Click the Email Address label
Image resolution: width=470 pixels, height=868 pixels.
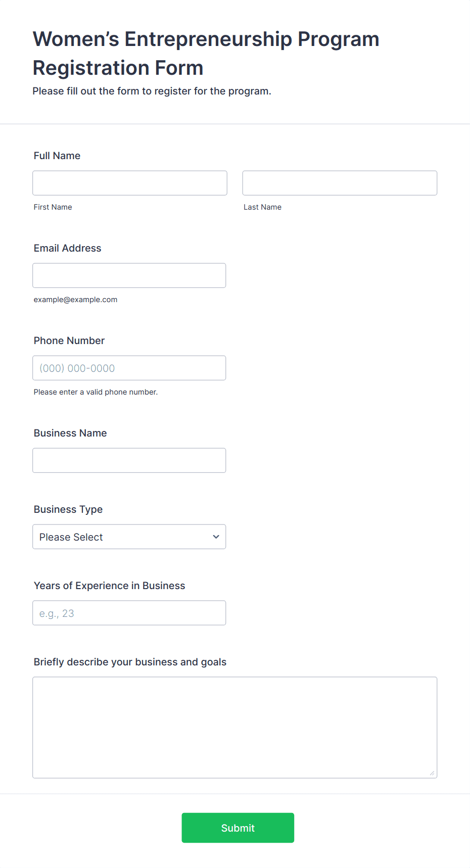68,248
